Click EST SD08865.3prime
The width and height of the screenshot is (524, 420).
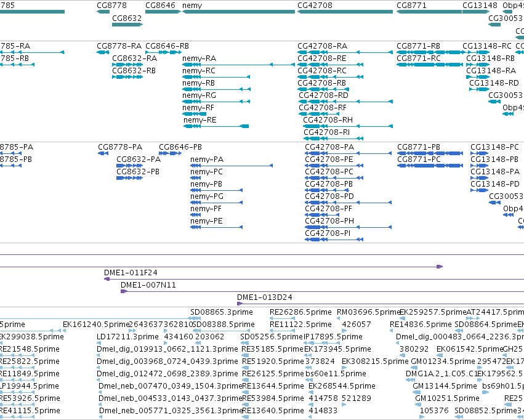coord(222,312)
